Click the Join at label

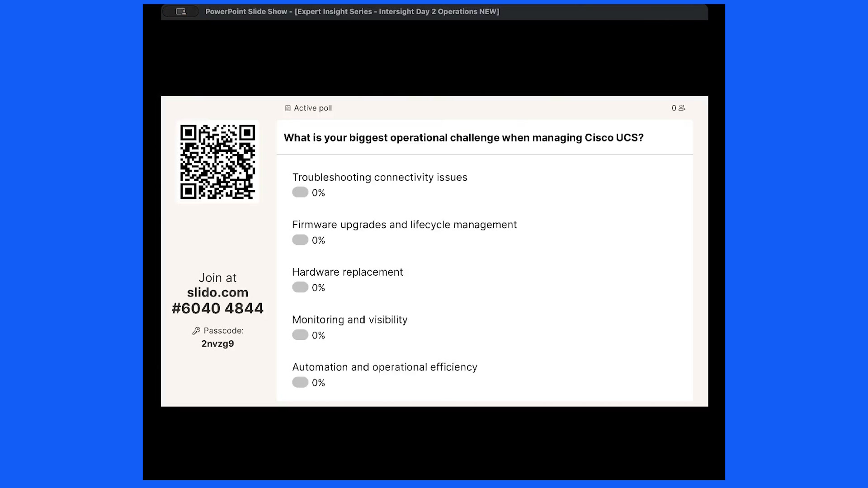pyautogui.click(x=217, y=278)
